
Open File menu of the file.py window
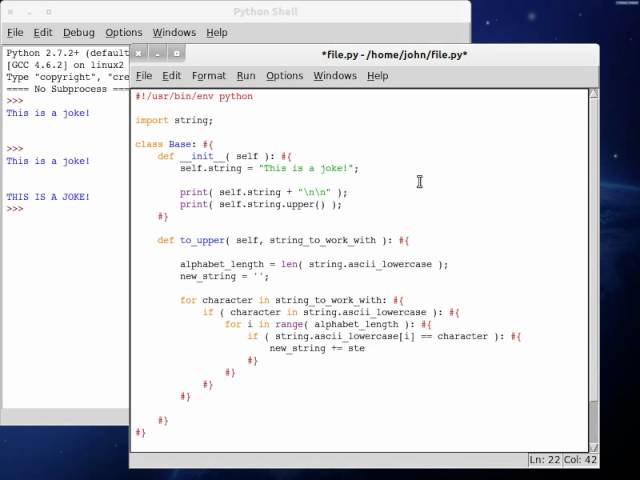coord(144,75)
